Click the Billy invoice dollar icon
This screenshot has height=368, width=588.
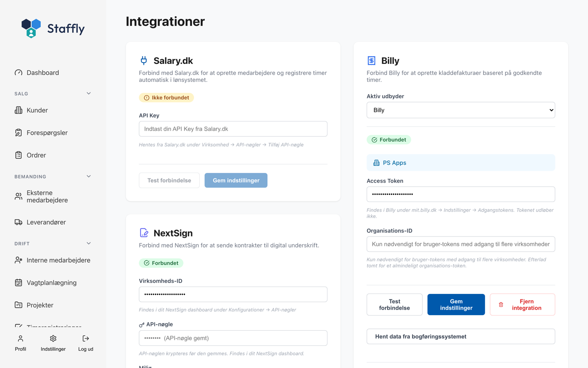pyautogui.click(x=371, y=60)
